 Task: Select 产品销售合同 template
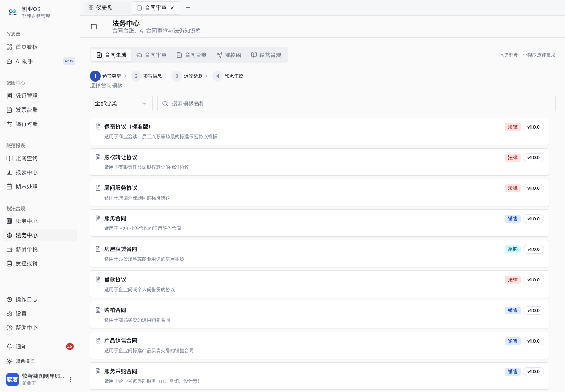point(319,345)
